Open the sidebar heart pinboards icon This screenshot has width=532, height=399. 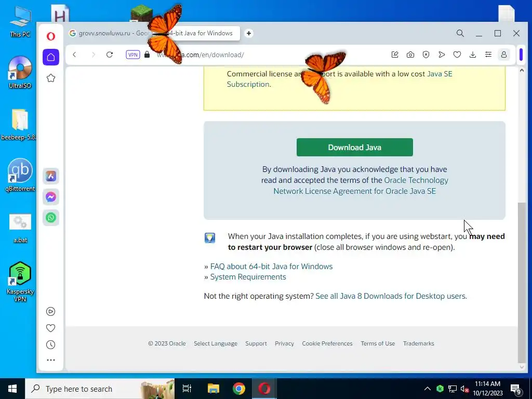pos(50,328)
